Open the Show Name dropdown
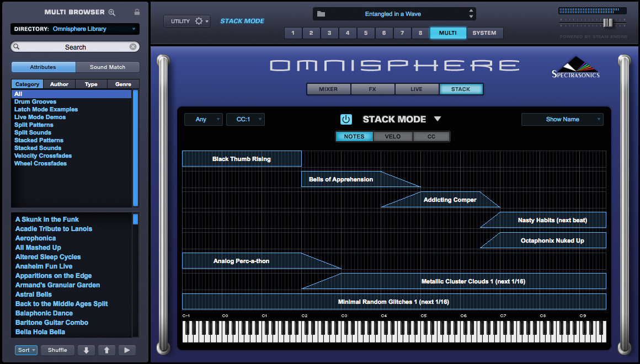Screen dimensions: 640x364 tap(562, 119)
